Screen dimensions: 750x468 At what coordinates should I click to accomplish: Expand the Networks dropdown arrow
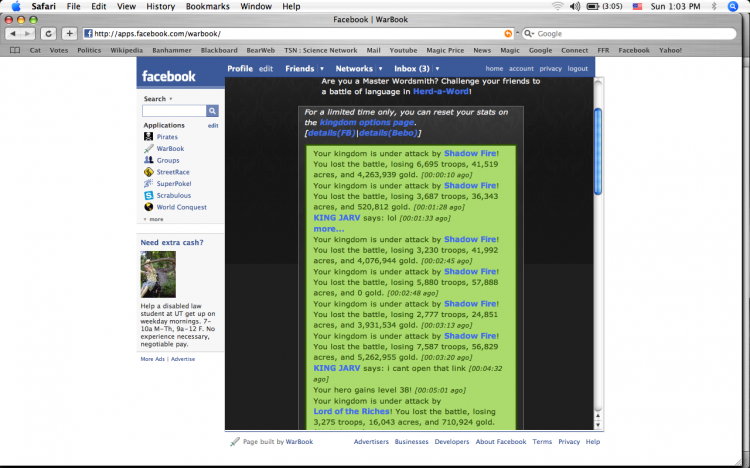click(380, 69)
